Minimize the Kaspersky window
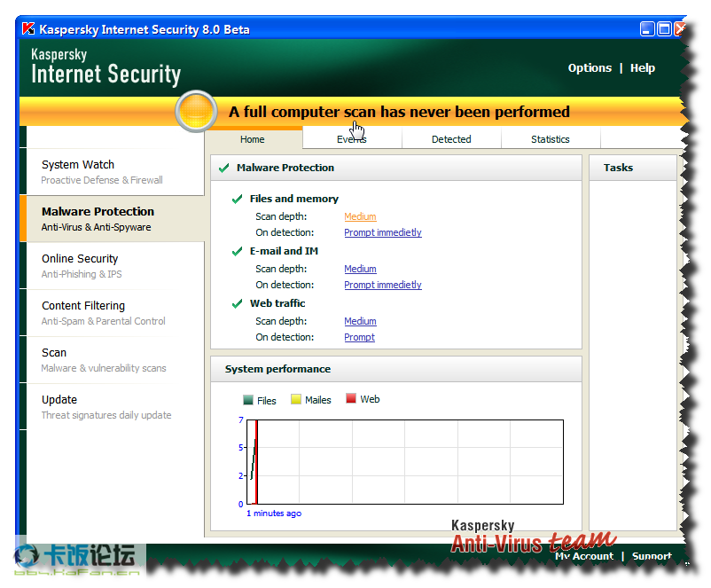 (647, 29)
